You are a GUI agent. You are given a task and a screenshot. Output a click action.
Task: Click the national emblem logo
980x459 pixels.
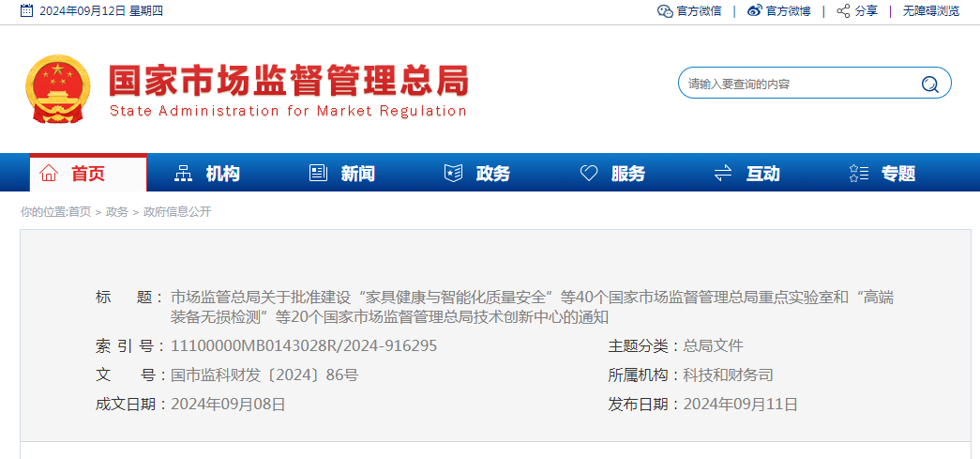[x=57, y=88]
